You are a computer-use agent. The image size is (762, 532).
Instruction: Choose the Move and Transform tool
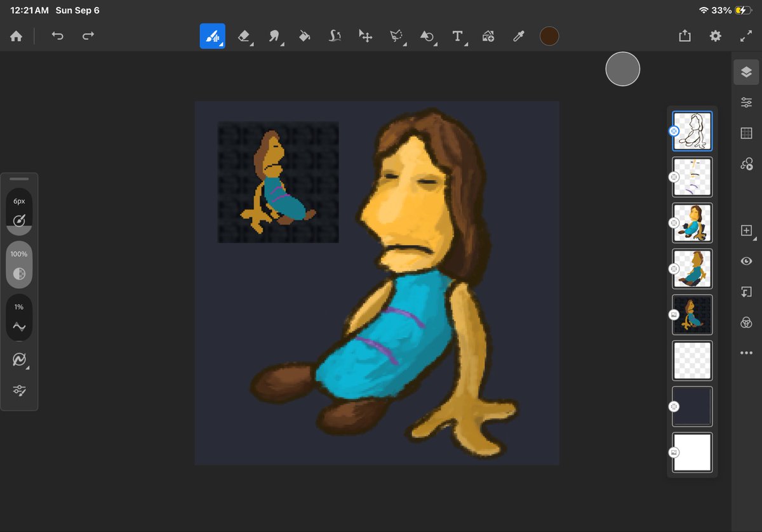[x=366, y=36]
